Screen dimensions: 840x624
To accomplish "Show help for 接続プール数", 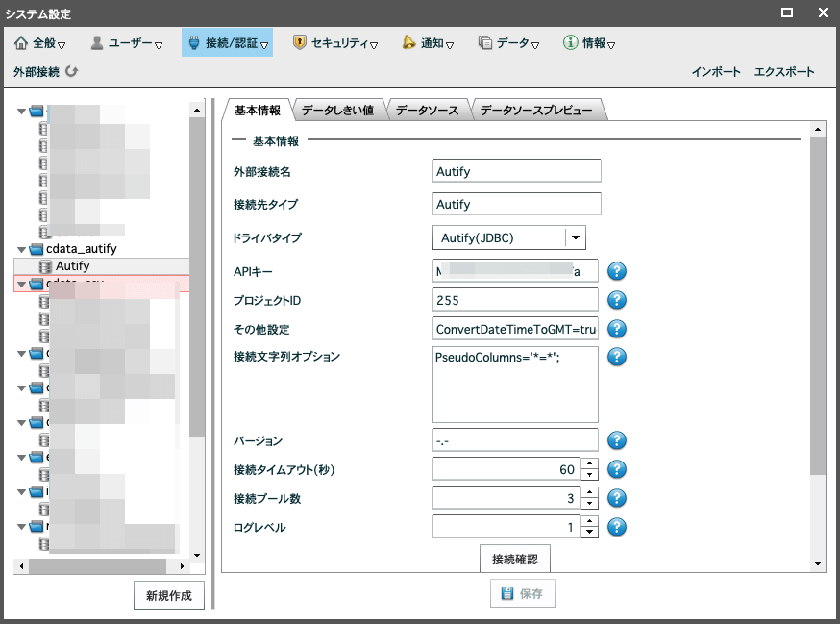I will 617,498.
